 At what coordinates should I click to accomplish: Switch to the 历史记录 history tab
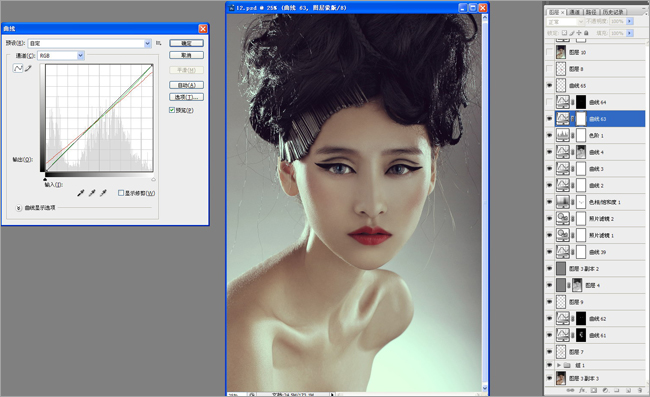coord(613,12)
